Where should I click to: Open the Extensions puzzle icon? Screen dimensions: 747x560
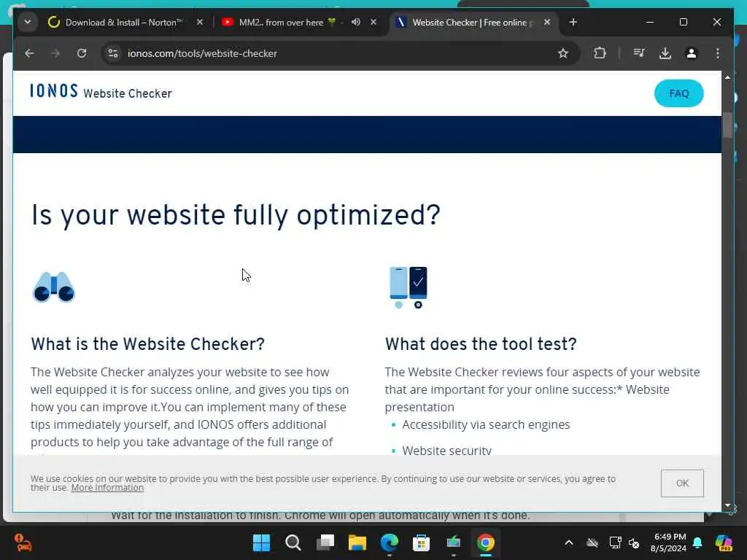click(600, 53)
